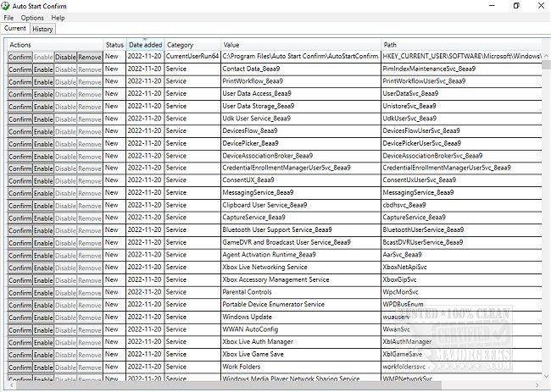Enable the ConsentUX_8eaa9 service
Image resolution: width=551 pixels, height=392 pixels.
43,181
